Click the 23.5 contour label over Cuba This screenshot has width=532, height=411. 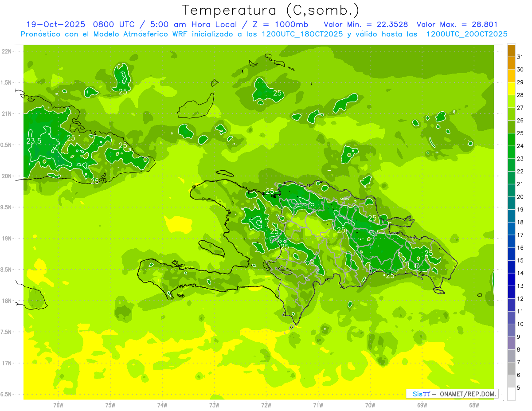[34, 141]
